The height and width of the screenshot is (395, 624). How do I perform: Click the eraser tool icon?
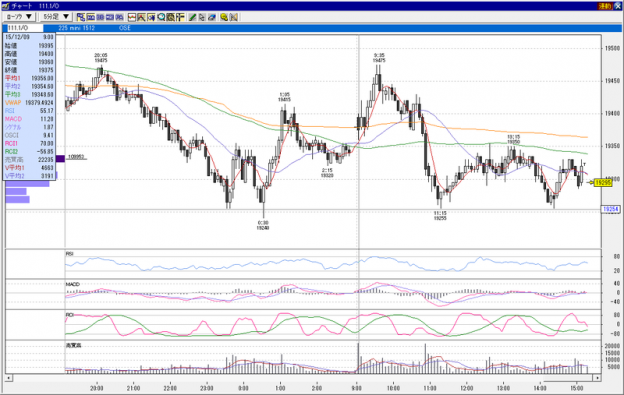[x=212, y=17]
